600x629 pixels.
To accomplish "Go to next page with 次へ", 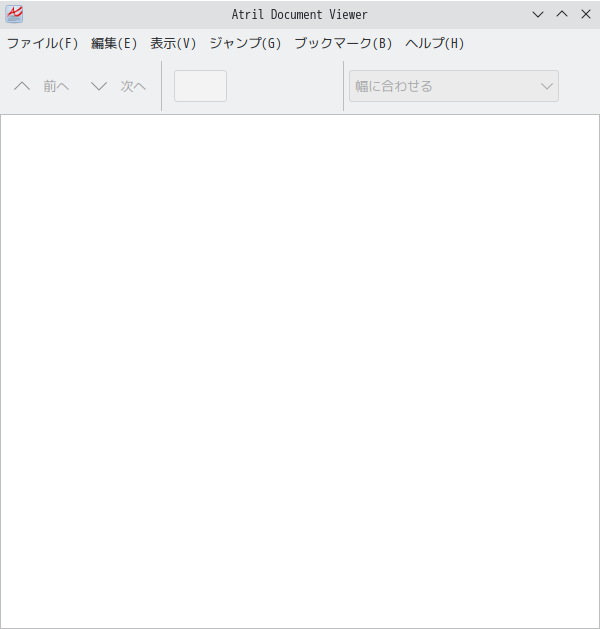I will click(x=118, y=86).
